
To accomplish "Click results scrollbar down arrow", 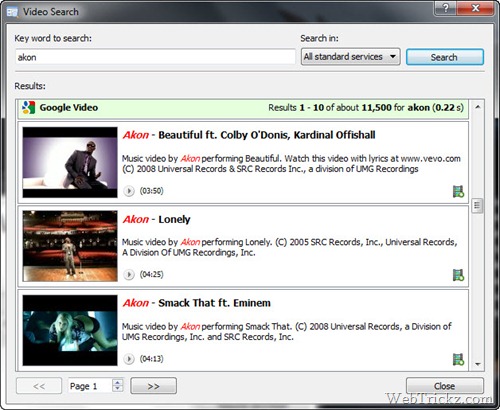I will [x=478, y=364].
